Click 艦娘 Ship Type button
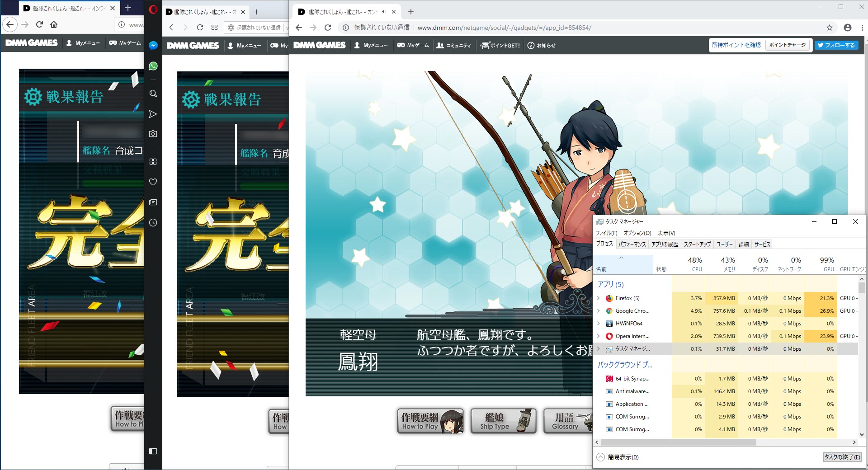Image resolution: width=868 pixels, height=470 pixels. (503, 421)
